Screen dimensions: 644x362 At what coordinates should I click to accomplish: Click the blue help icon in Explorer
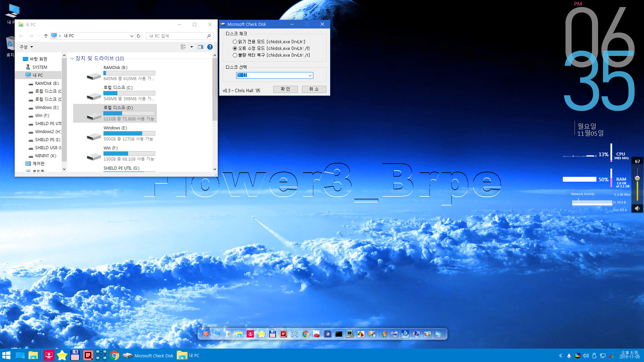[x=210, y=47]
